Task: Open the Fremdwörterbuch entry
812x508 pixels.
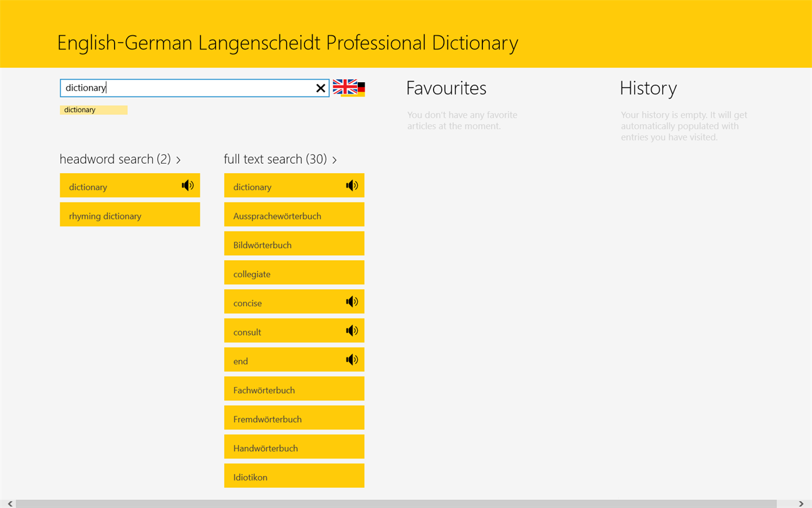Action: click(294, 418)
